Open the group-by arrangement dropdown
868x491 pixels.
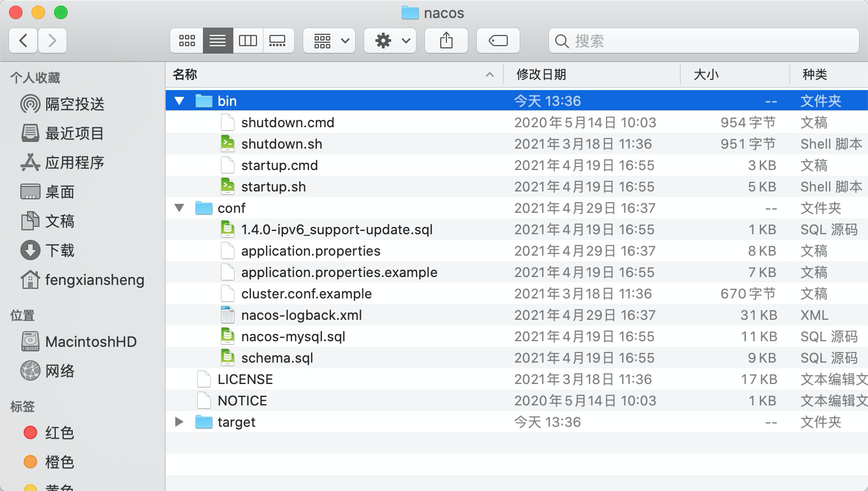(x=329, y=41)
